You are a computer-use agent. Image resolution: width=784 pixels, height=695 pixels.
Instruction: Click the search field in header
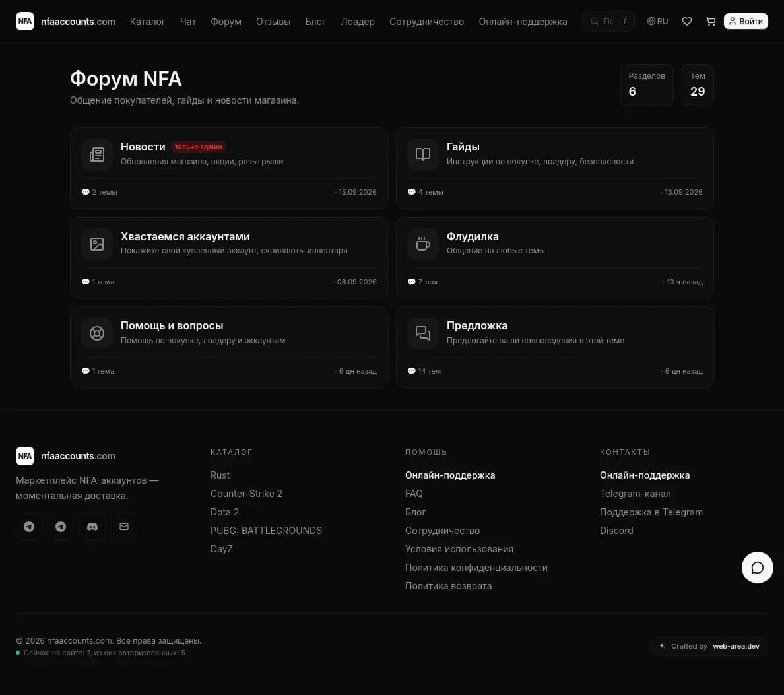tap(608, 22)
